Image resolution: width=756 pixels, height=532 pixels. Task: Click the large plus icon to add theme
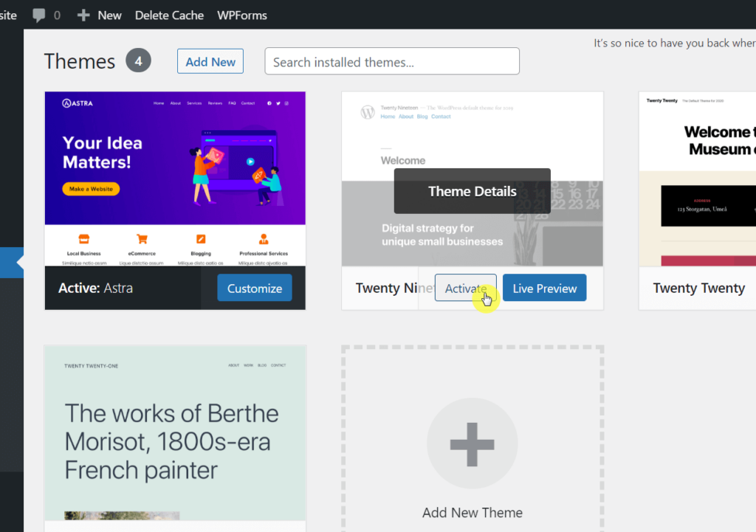[x=472, y=443]
